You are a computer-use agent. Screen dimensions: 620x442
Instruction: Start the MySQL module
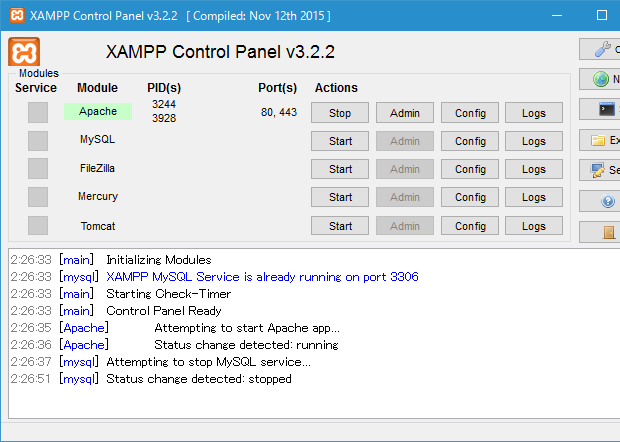pyautogui.click(x=340, y=141)
